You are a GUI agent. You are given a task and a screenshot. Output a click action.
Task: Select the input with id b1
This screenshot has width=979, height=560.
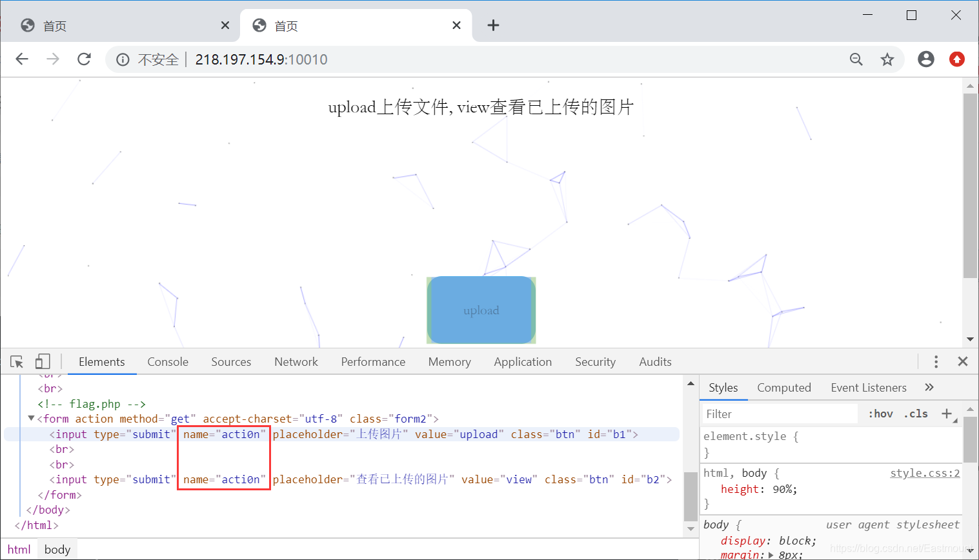[343, 434]
